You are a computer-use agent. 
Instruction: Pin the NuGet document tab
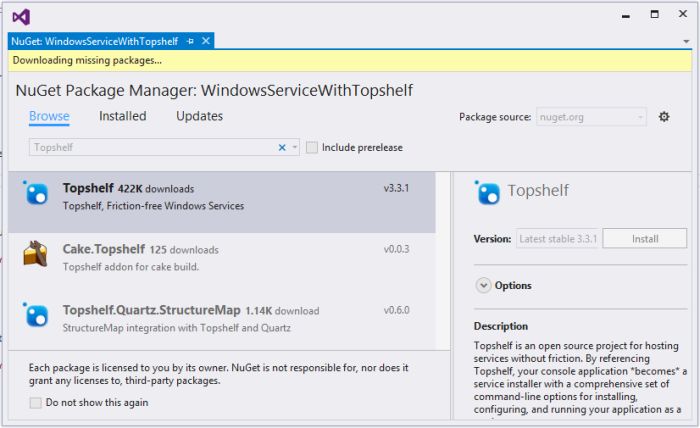click(191, 42)
